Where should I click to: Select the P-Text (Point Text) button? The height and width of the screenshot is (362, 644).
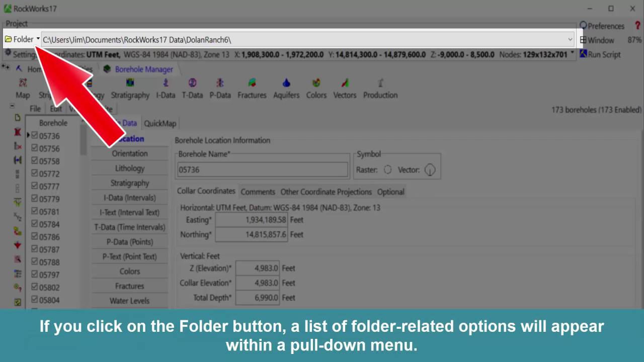[x=130, y=256]
